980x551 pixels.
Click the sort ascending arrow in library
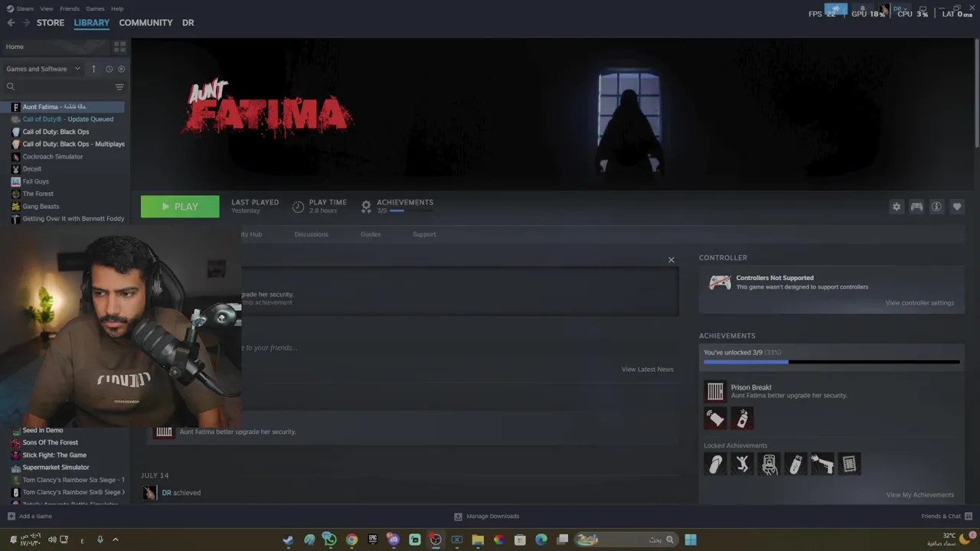(93, 69)
